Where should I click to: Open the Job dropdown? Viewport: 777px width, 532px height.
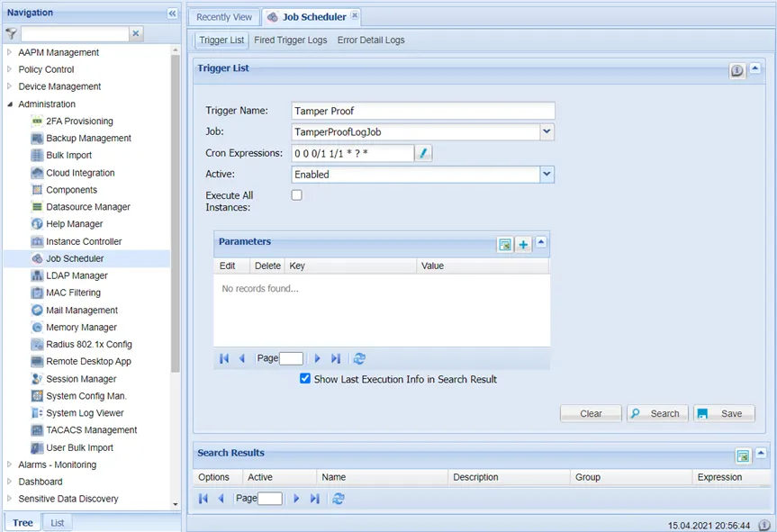547,131
